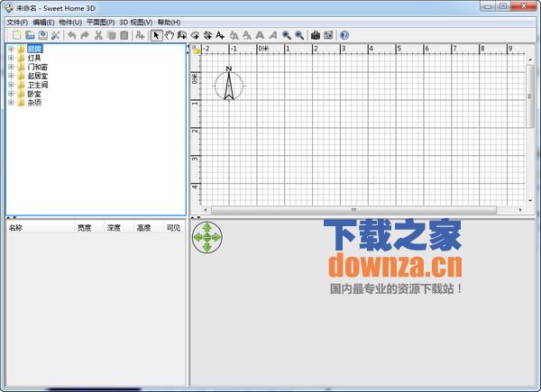Viewport: 541px width, 392px height.
Task: Expand the 灯具 furniture category
Action: pyautogui.click(x=11, y=58)
